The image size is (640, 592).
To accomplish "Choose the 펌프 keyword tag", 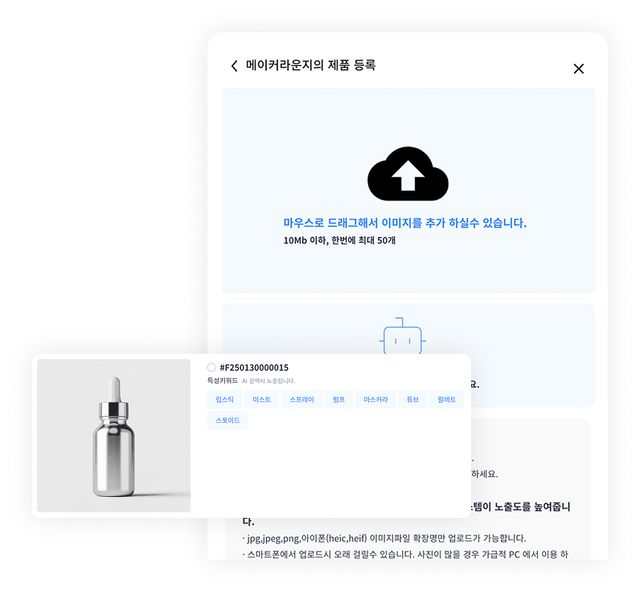I will (338, 399).
